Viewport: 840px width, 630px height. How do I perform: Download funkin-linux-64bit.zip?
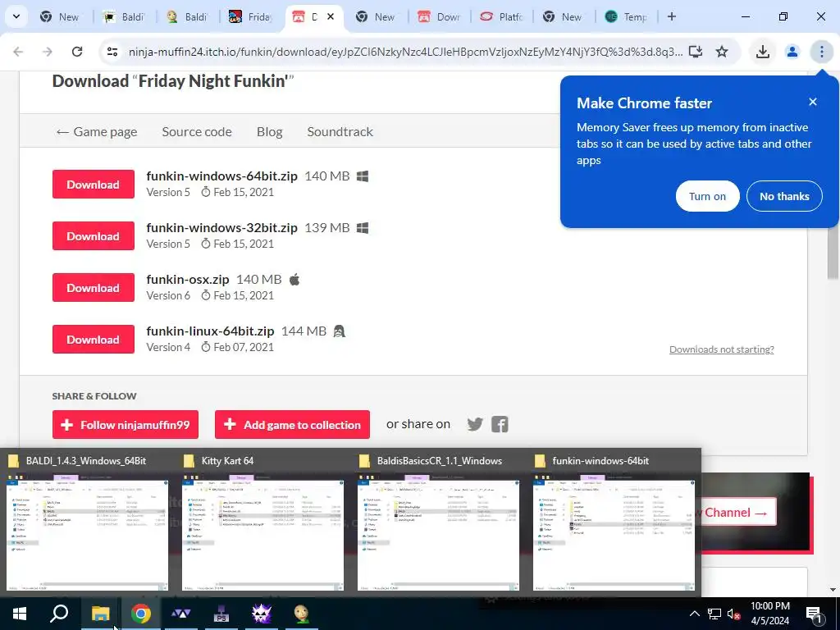tap(94, 339)
